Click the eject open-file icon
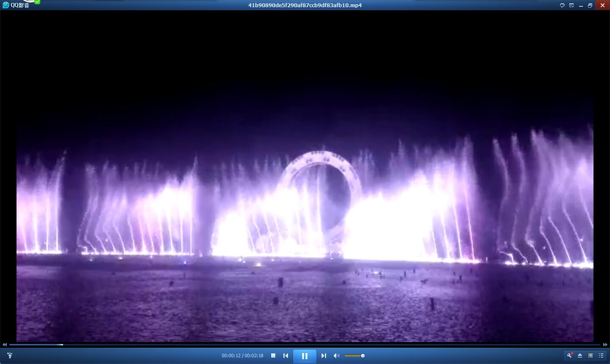Image resolution: width=610 pixels, height=364 pixels. 580,356
